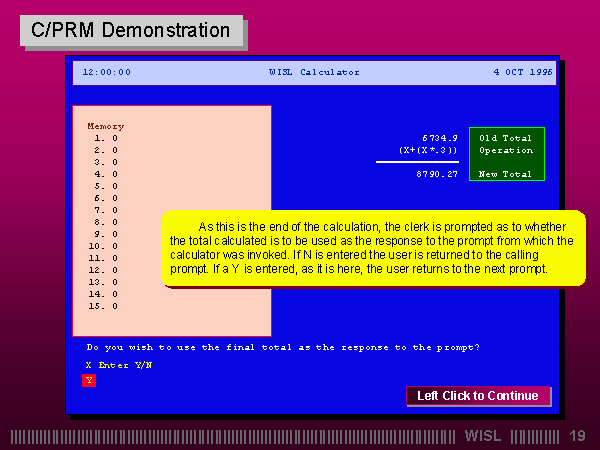Image resolution: width=600 pixels, height=450 pixels.
Task: Click the 4 OCT 1996 date in header
Action: (522, 72)
